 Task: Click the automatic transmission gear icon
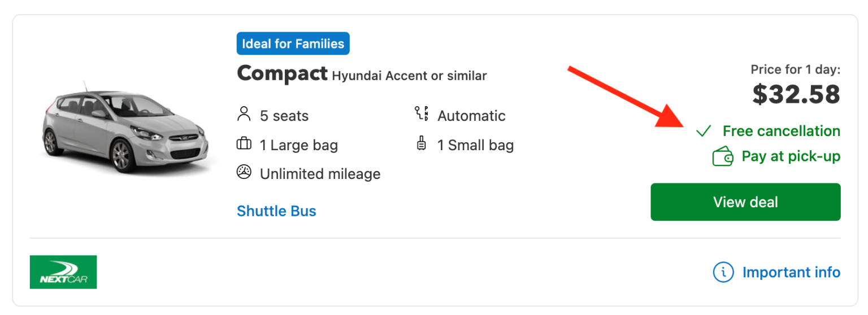[x=422, y=115]
